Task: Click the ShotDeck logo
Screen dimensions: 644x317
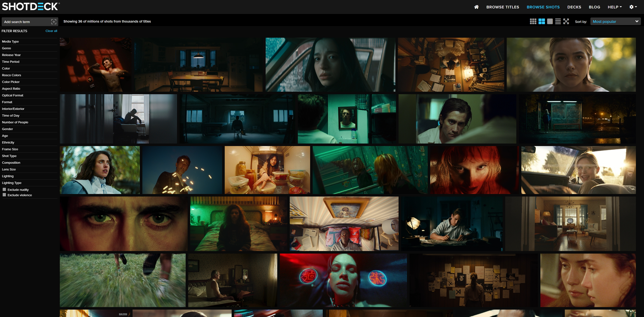Action: tap(30, 7)
